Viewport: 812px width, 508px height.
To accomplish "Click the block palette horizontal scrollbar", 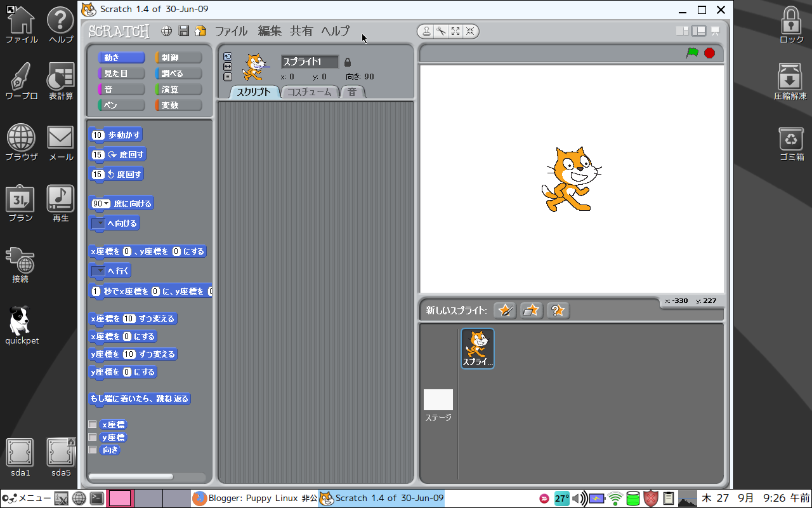I will 131,476.
